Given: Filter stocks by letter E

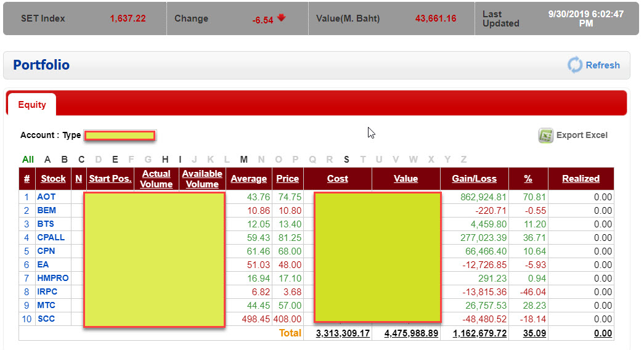Looking at the screenshot, I should (x=115, y=160).
